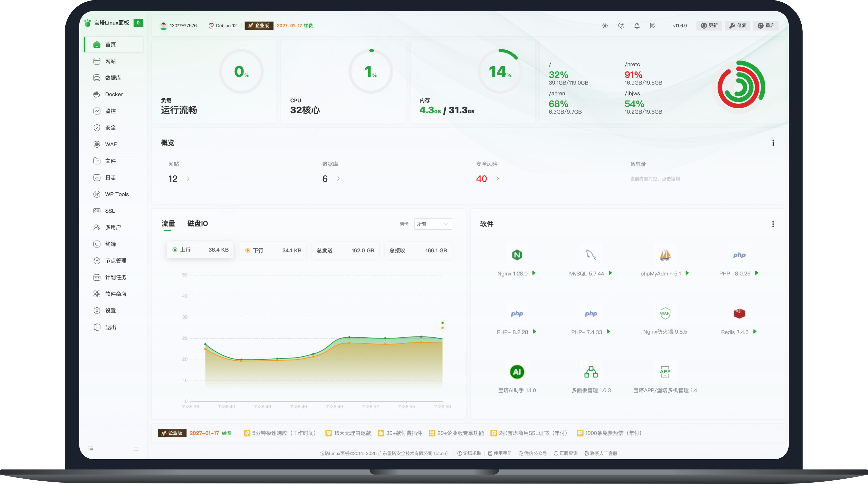Select 终端 (terminal) in the sidebar
The height and width of the screenshot is (484, 868).
[x=110, y=244]
